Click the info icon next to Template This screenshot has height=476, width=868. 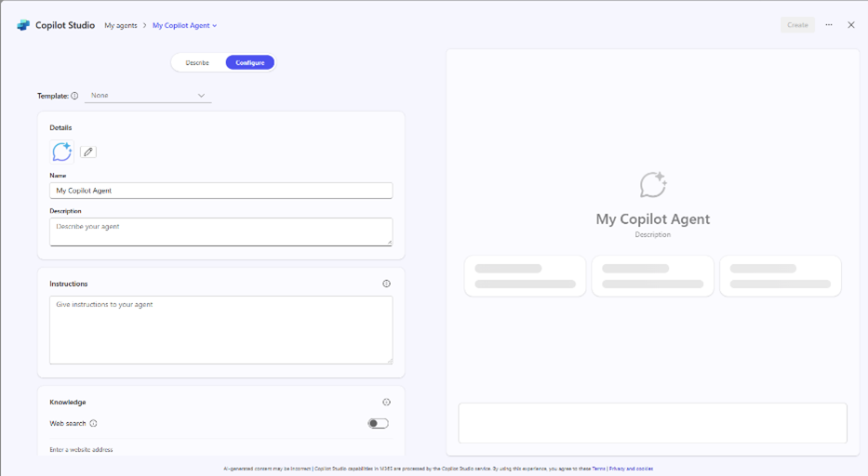(x=74, y=96)
